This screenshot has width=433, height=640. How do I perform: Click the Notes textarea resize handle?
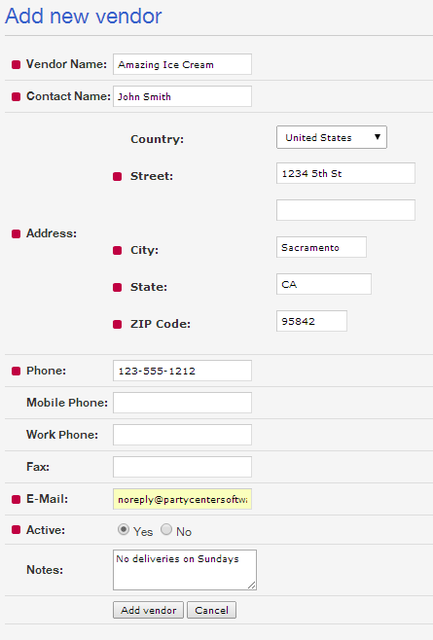252,585
